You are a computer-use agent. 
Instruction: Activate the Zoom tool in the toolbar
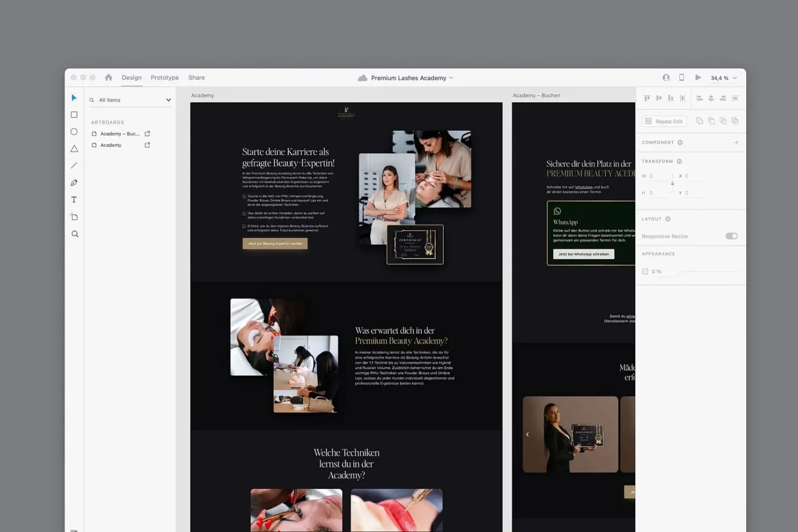(74, 234)
